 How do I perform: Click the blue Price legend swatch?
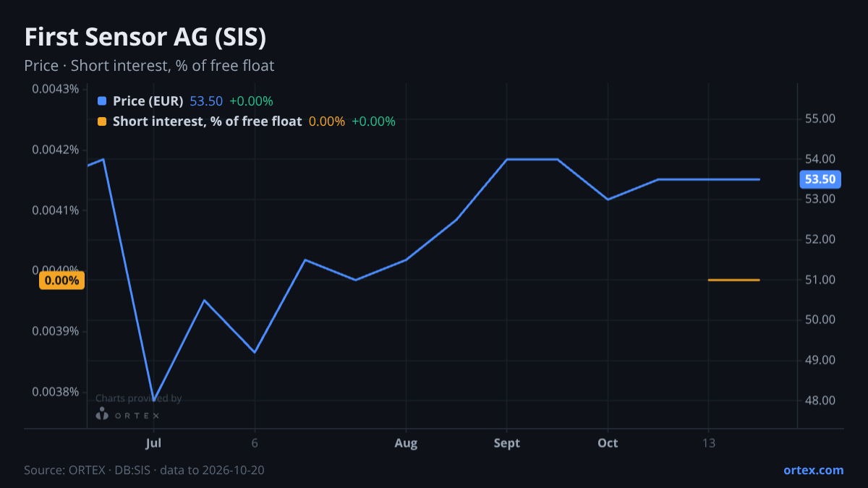[x=101, y=101]
